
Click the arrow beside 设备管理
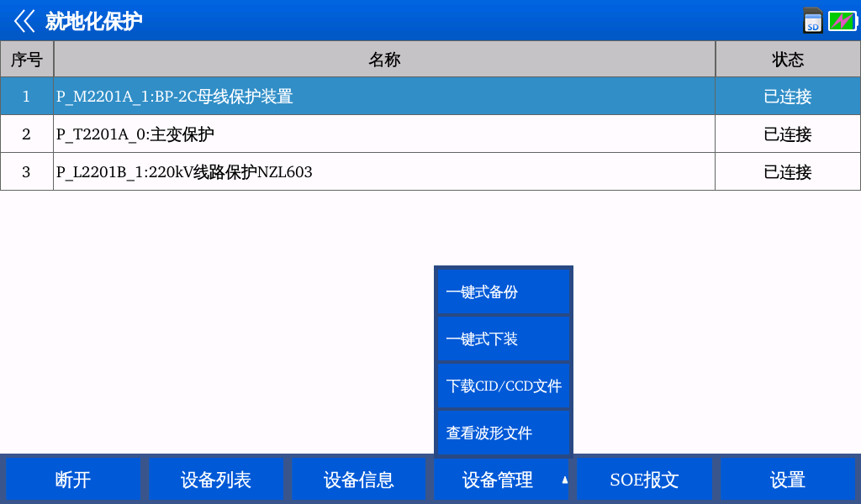pos(564,480)
